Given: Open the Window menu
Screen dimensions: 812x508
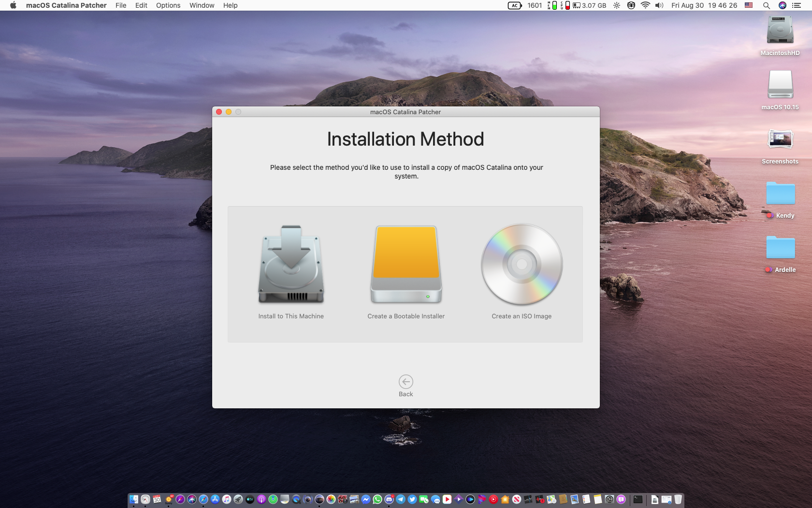Looking at the screenshot, I should [202, 5].
